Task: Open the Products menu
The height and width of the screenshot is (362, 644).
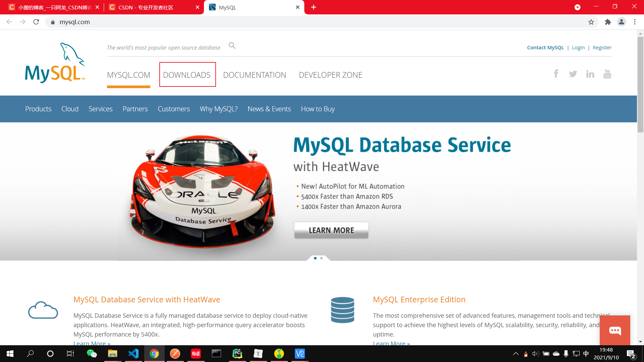Action: point(38,109)
